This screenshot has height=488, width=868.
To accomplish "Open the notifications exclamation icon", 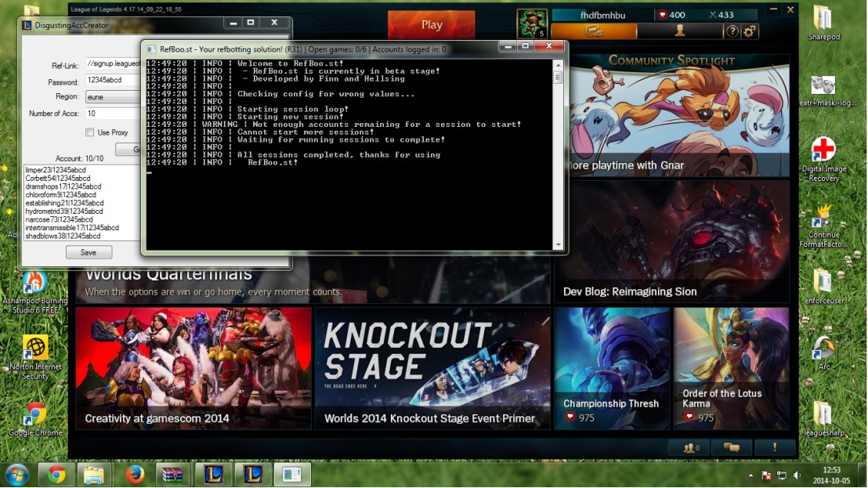I will click(775, 447).
